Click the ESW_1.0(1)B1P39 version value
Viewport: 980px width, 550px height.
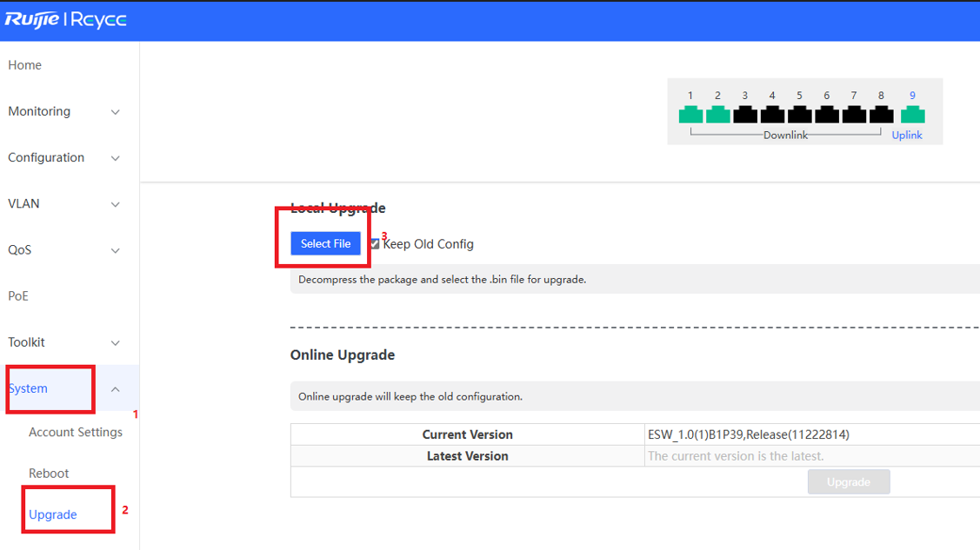(x=749, y=434)
